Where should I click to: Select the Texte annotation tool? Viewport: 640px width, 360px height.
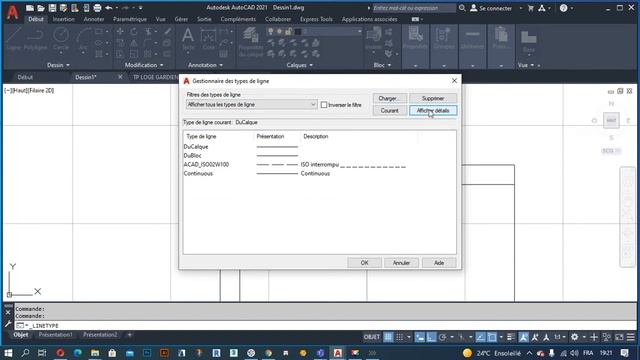[x=188, y=39]
